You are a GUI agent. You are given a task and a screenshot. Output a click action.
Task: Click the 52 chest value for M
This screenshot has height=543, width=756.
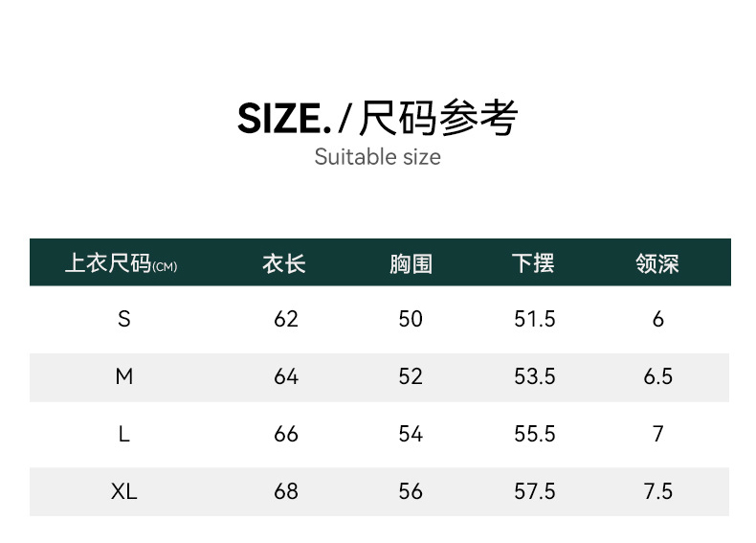[411, 376]
